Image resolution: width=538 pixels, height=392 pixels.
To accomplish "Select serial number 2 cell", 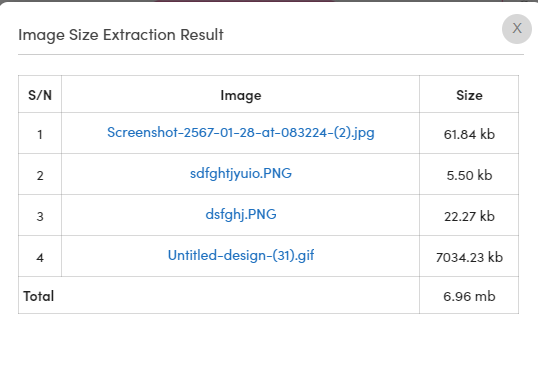I will [40, 175].
